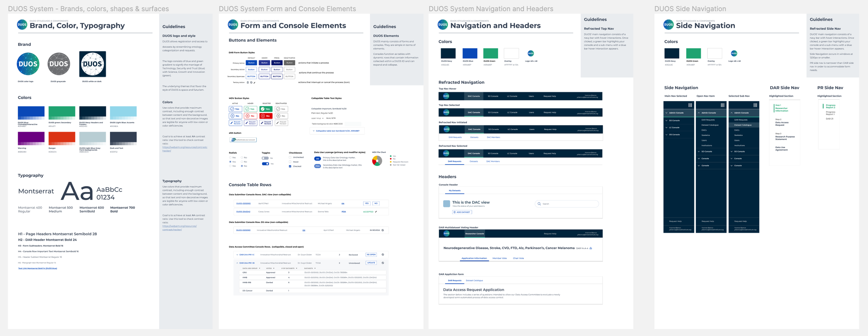Click the DUOS-2343242 dataset link

pyautogui.click(x=243, y=212)
